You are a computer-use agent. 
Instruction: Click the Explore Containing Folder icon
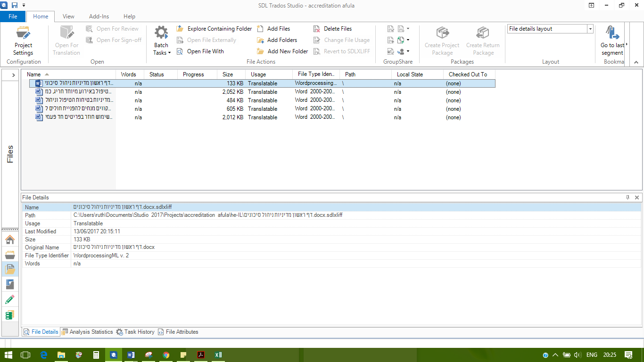pos(180,29)
